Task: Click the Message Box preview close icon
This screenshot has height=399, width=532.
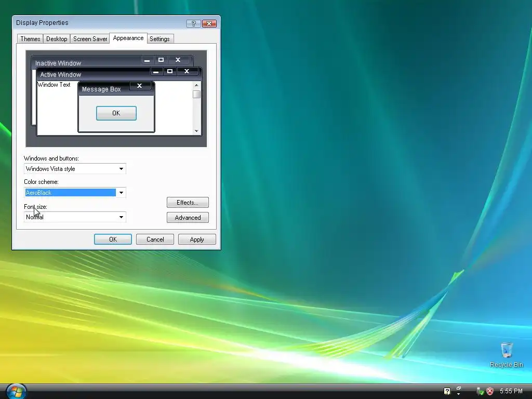Action: [139, 86]
